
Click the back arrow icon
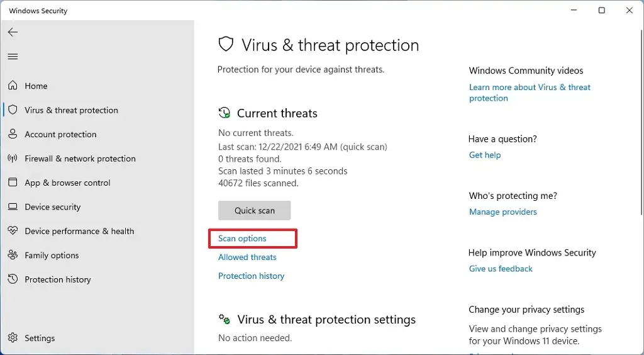[13, 32]
